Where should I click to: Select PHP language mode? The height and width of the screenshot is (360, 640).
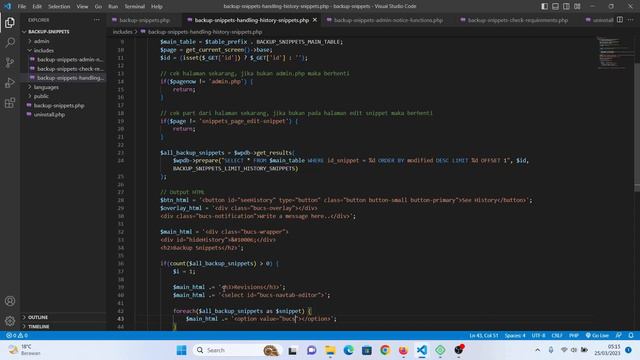(x=573, y=336)
